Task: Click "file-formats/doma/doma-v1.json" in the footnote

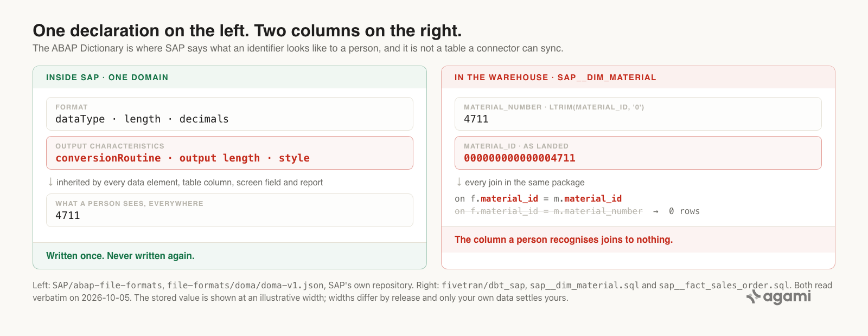Action: (245, 286)
